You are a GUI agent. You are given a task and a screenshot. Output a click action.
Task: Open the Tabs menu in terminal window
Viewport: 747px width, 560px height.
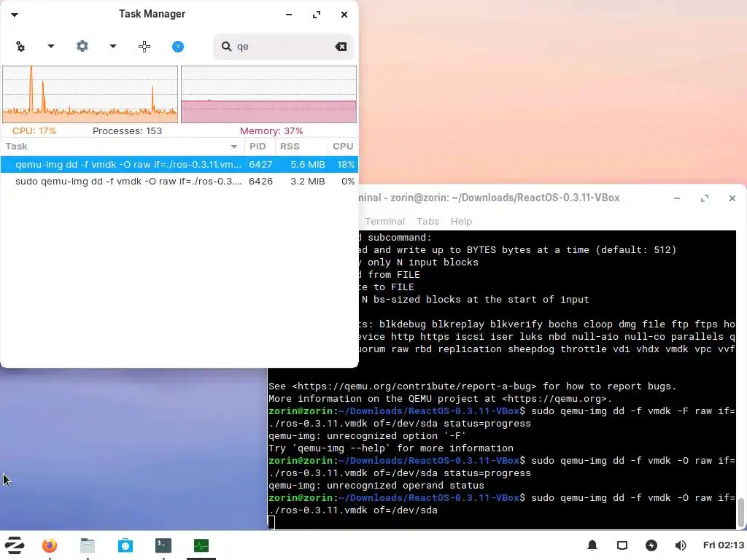[427, 222]
